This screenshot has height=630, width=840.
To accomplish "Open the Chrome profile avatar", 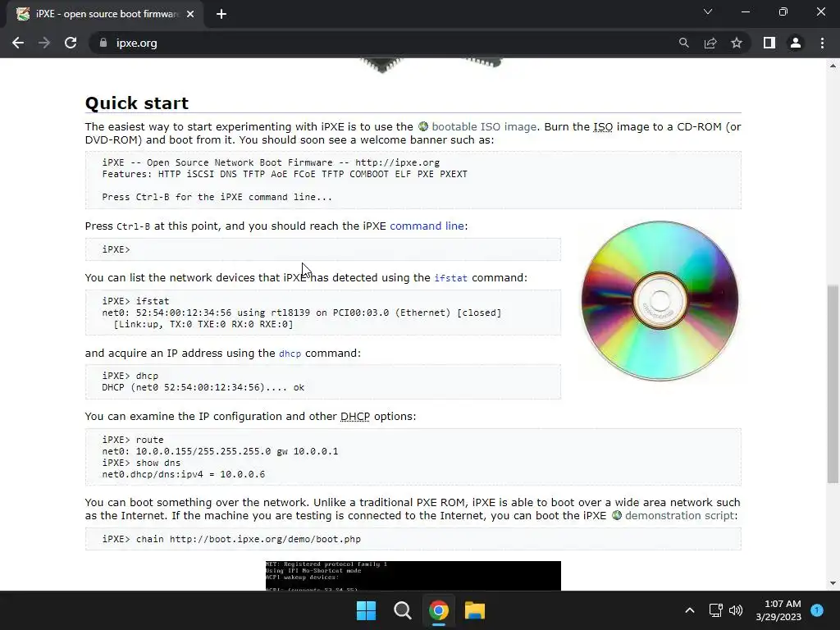I will tap(796, 43).
